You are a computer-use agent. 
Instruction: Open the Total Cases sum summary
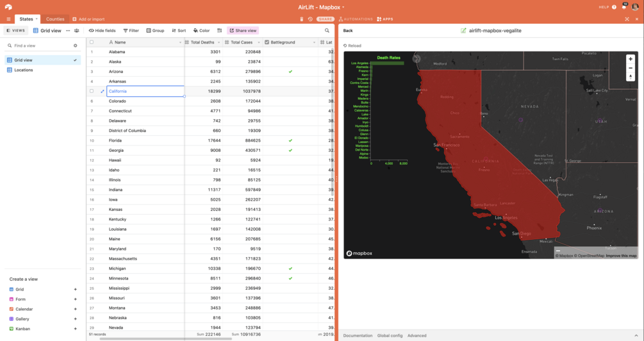[246, 335]
